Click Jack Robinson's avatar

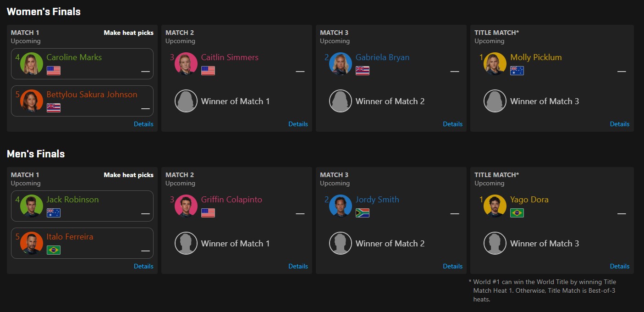pos(32,206)
